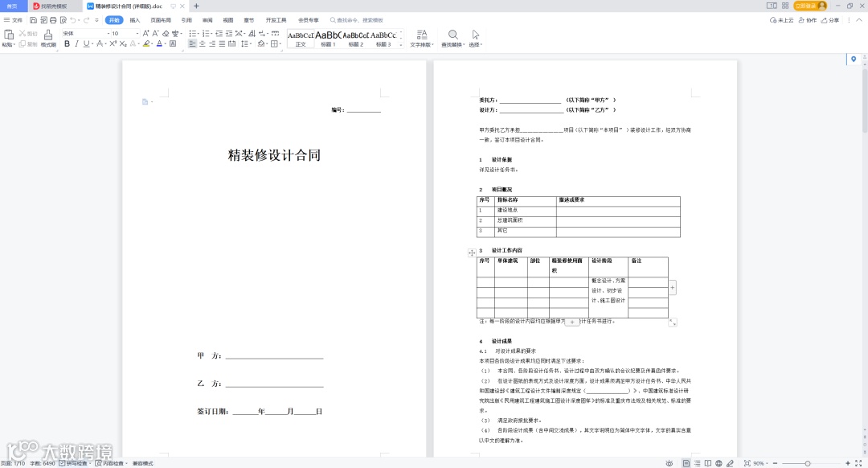Click the Print icon in quick toolbar
The width and height of the screenshot is (868, 468).
(x=53, y=20)
